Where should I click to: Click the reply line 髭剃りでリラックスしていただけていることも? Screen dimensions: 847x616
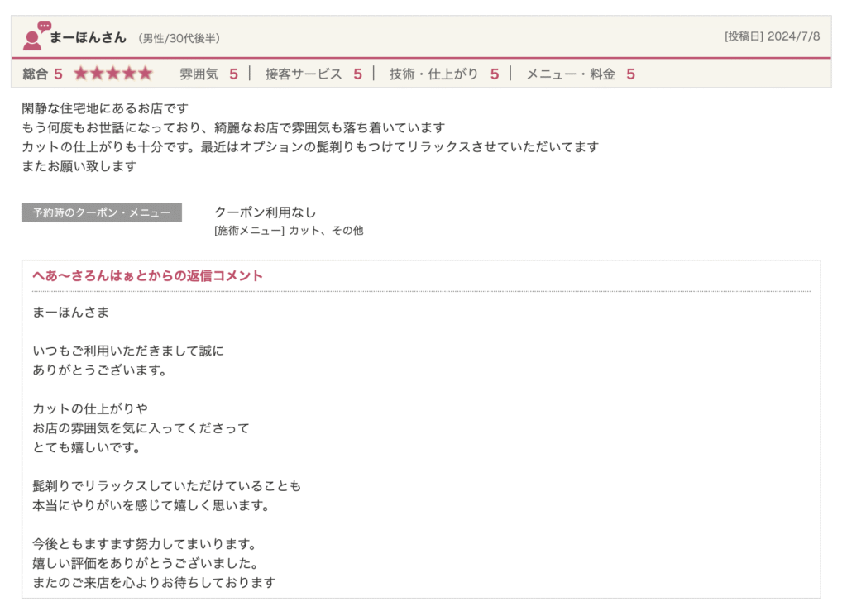tap(167, 485)
